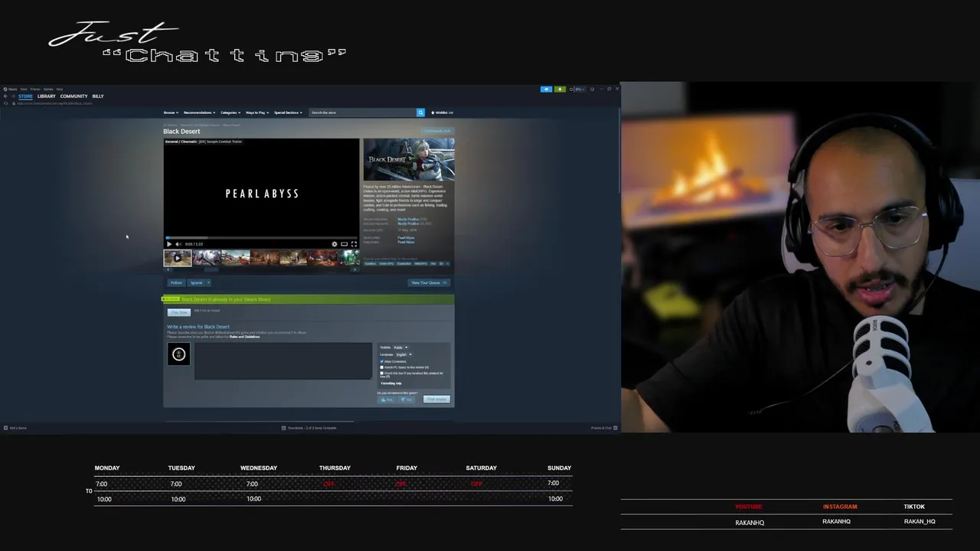Expand trailer to fullscreen icon
980x551 pixels.
point(354,244)
